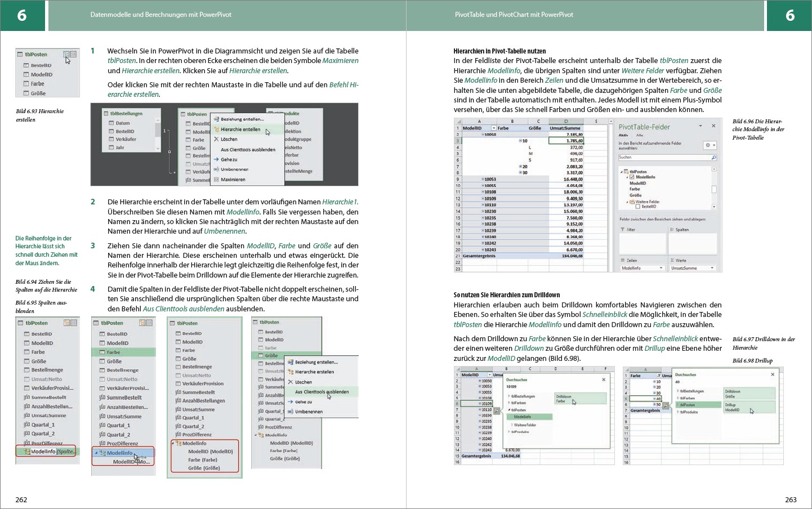Close the Durchsuchen popup showing 10109
812x509 pixels.
(x=604, y=379)
